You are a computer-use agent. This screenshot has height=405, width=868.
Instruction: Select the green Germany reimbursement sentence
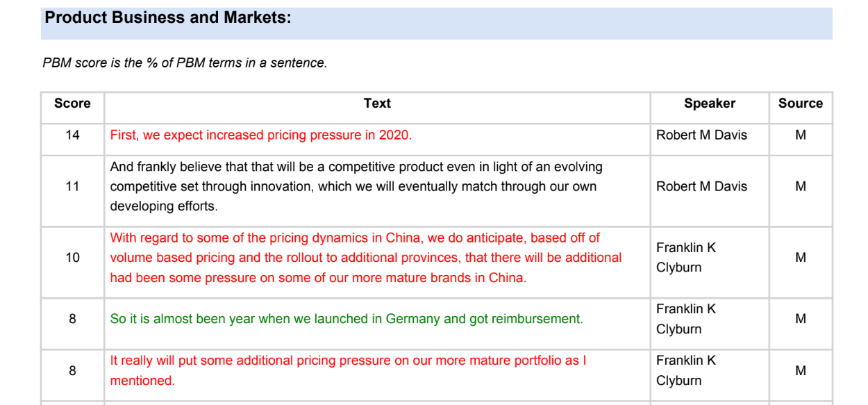point(347,319)
